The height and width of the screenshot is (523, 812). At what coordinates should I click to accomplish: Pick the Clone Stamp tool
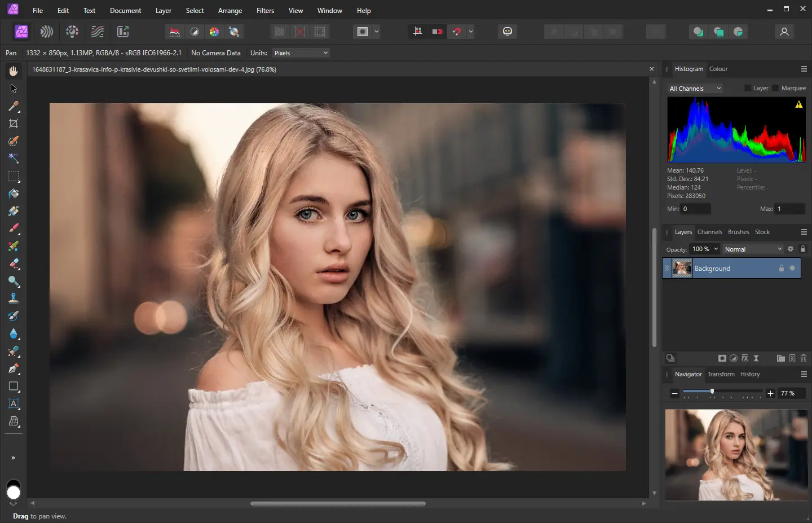14,298
